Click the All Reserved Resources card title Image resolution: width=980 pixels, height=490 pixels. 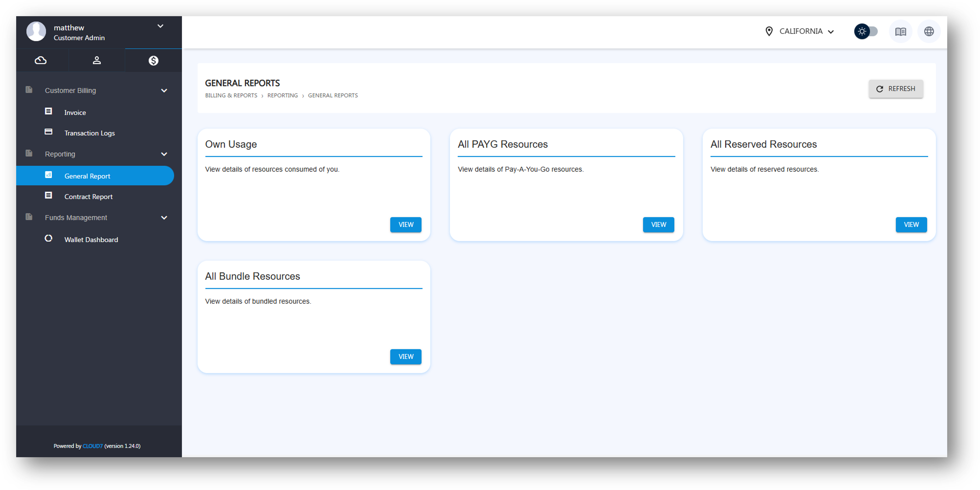pyautogui.click(x=764, y=144)
